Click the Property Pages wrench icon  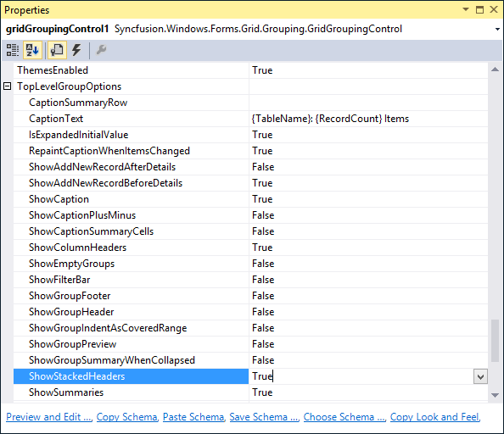pos(101,50)
